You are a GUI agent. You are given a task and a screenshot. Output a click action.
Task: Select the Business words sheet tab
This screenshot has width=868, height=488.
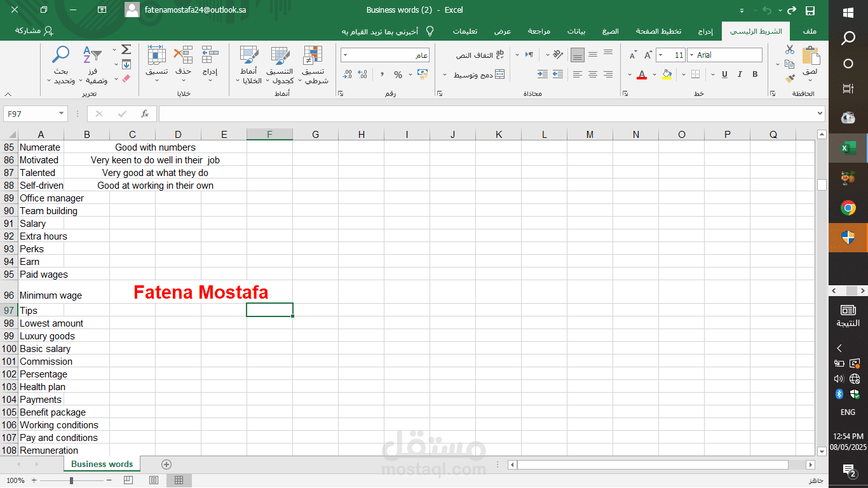(102, 464)
